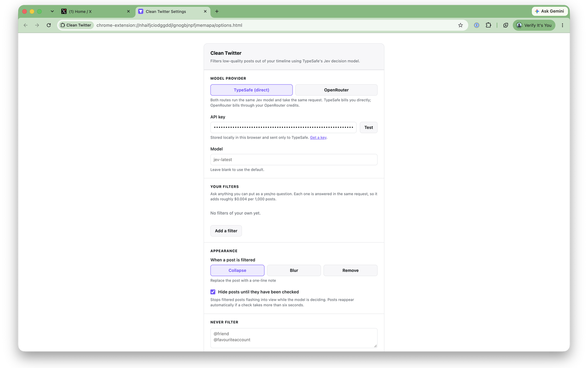Choose Blur for filtered posts
Screen dimensions: 588x368
[x=294, y=270]
